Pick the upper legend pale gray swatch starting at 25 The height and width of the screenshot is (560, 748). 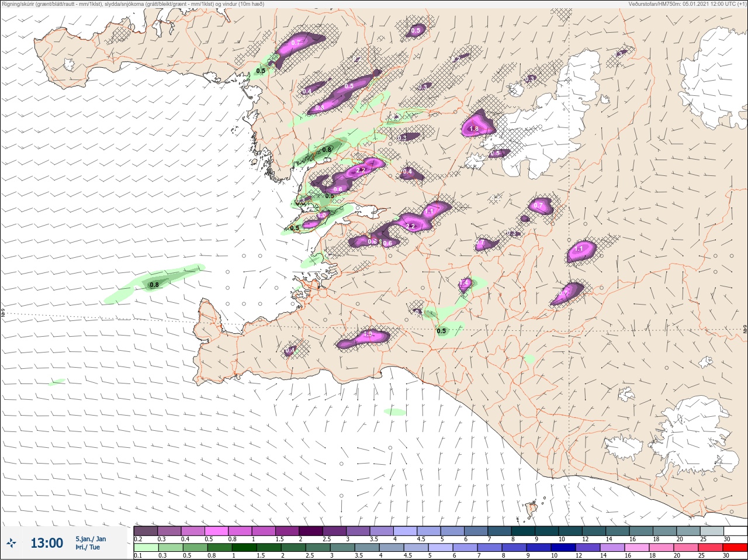pos(712,531)
